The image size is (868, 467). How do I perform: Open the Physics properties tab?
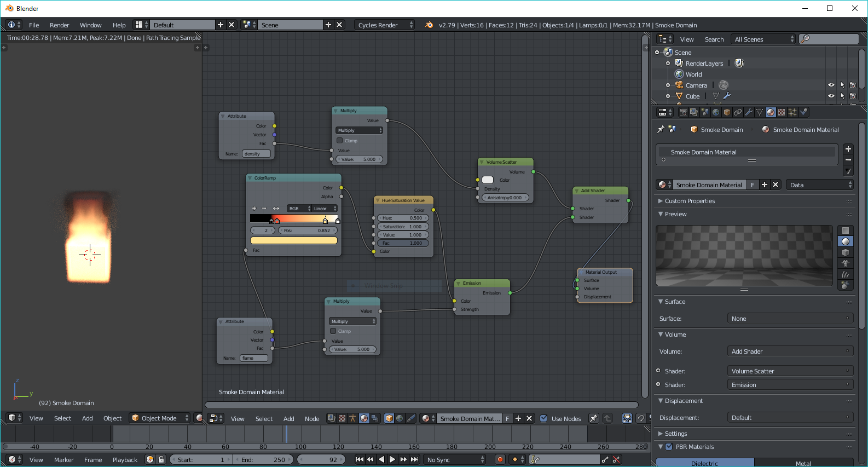pos(803,112)
